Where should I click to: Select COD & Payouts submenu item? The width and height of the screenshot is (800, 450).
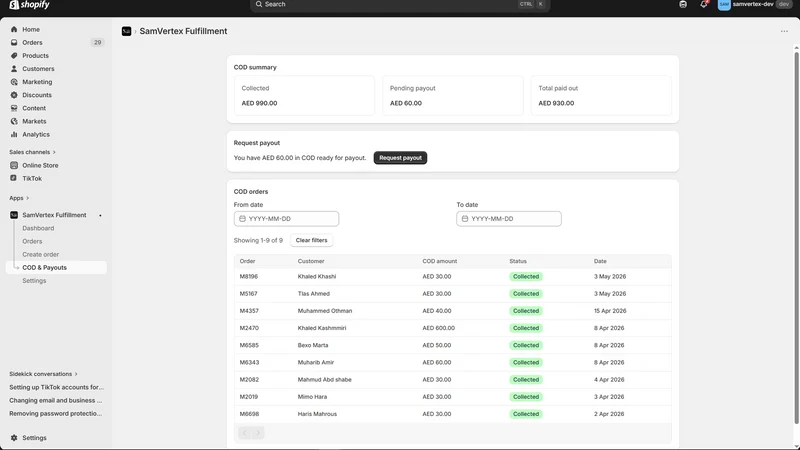pos(56,267)
